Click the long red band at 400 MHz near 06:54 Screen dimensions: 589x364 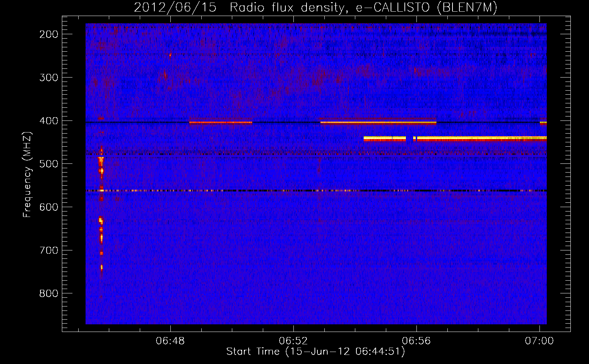pyautogui.click(x=378, y=123)
